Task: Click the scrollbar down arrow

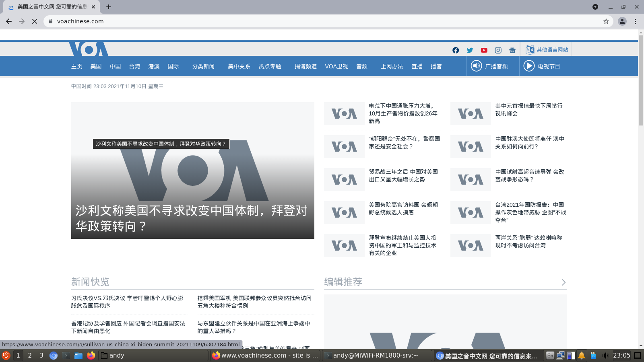Action: [x=641, y=345]
